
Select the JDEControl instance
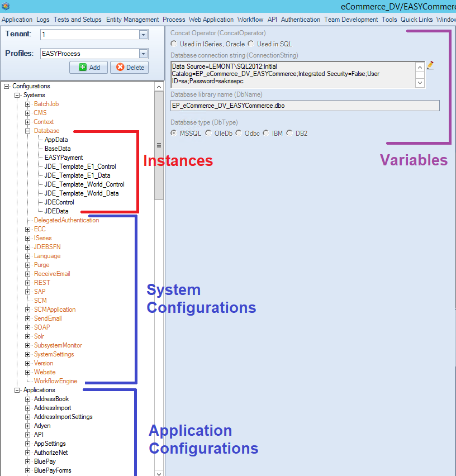59,202
